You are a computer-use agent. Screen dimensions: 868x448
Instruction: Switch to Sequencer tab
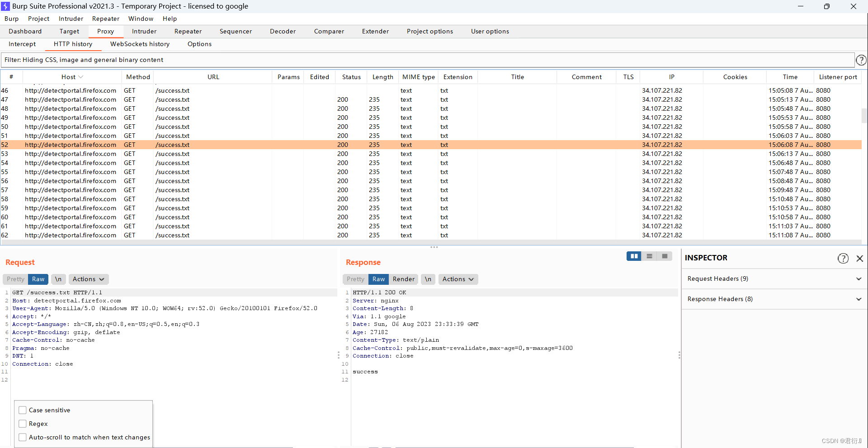pyautogui.click(x=236, y=31)
